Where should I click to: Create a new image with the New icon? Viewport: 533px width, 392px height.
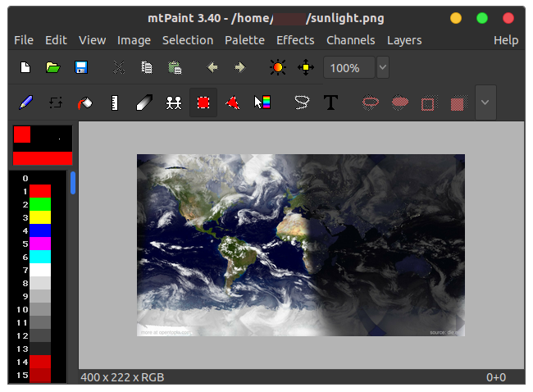click(25, 67)
